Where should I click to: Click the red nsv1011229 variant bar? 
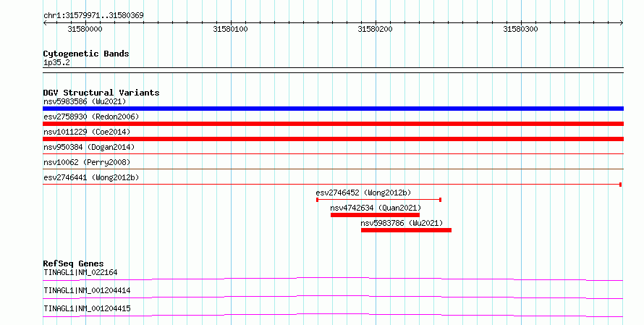pyautogui.click(x=333, y=139)
